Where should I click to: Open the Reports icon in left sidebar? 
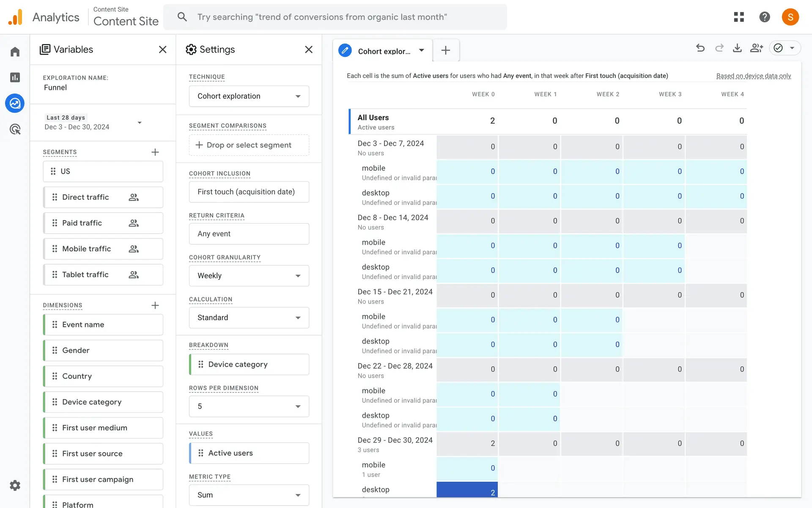coord(15,77)
